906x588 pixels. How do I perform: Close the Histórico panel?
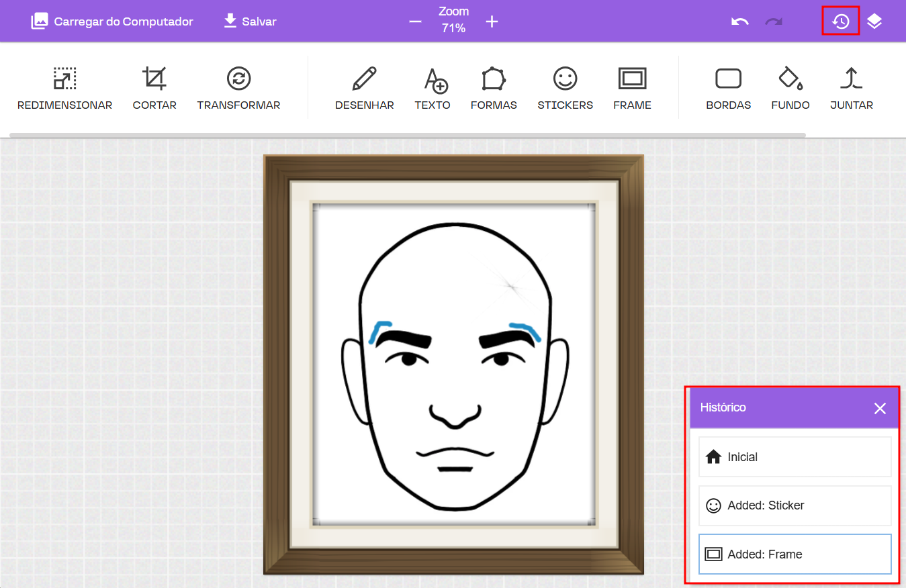(x=880, y=408)
